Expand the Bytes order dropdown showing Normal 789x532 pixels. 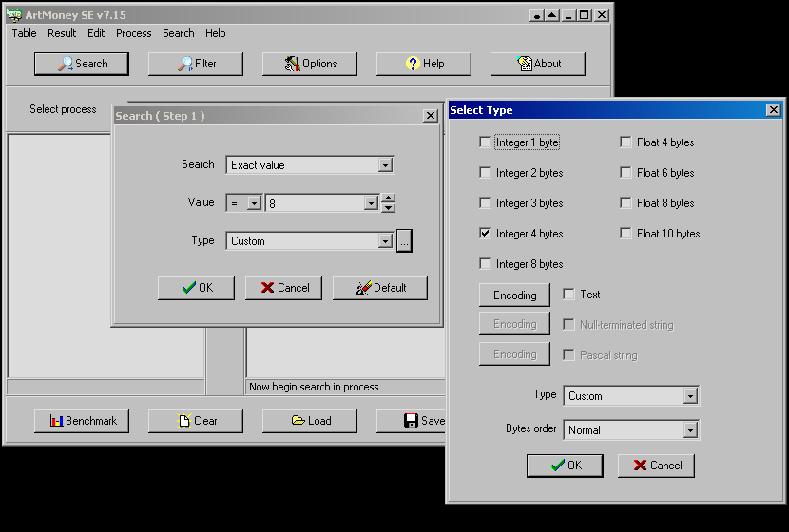[x=690, y=430]
